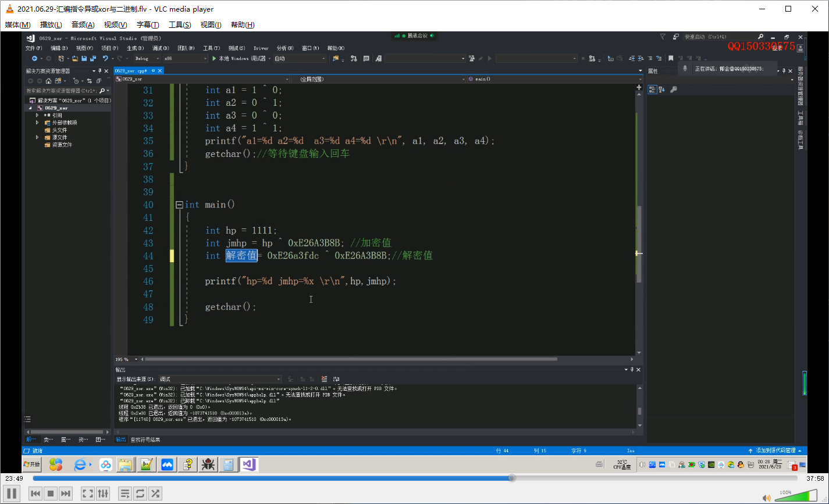Open Visual Studio 调试(D) menu
The height and width of the screenshot is (504, 829).
click(x=161, y=48)
